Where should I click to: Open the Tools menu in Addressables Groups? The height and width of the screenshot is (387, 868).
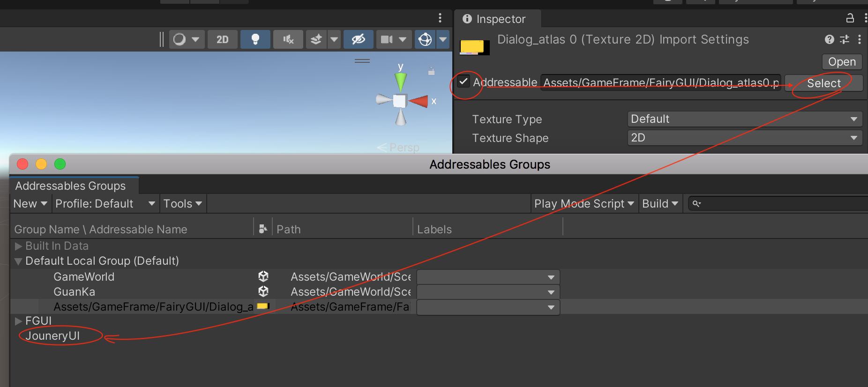182,204
